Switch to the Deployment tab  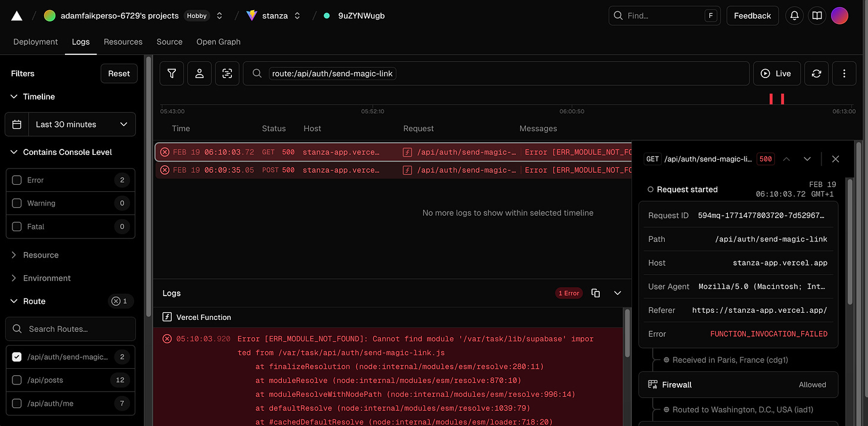coord(35,42)
